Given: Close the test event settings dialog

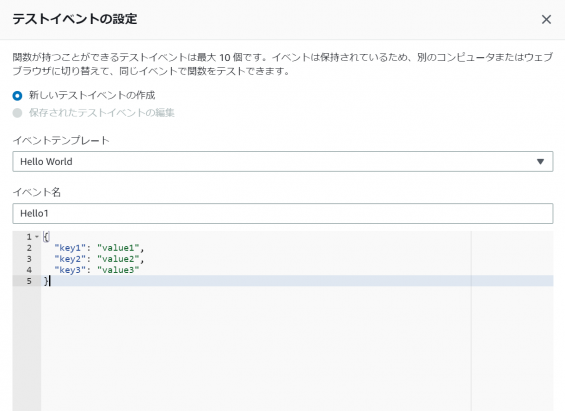Looking at the screenshot, I should point(546,19).
